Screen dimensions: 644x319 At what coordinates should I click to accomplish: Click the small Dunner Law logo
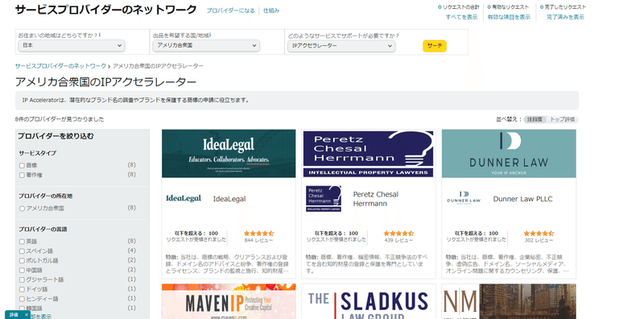464,197
